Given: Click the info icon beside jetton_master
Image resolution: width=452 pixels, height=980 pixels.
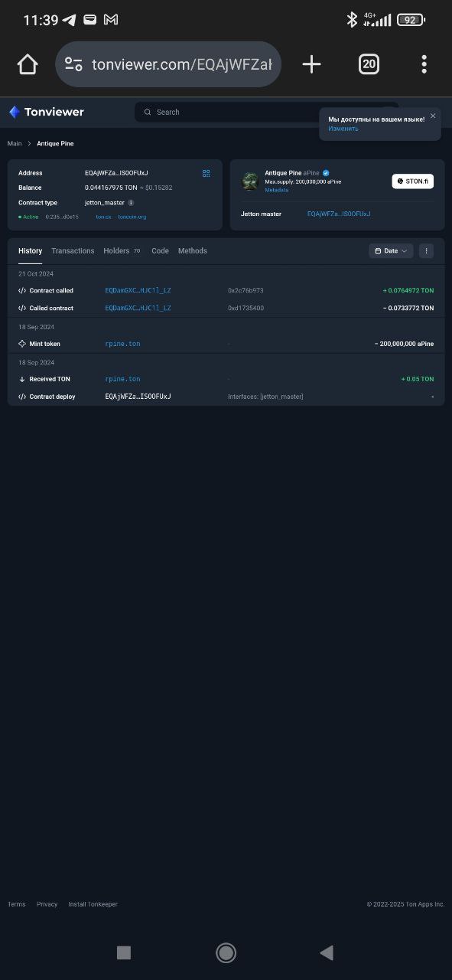Looking at the screenshot, I should tap(131, 203).
